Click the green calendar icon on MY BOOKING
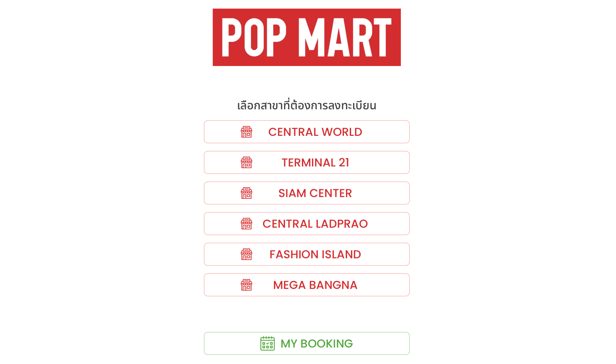616x364 pixels. click(267, 343)
